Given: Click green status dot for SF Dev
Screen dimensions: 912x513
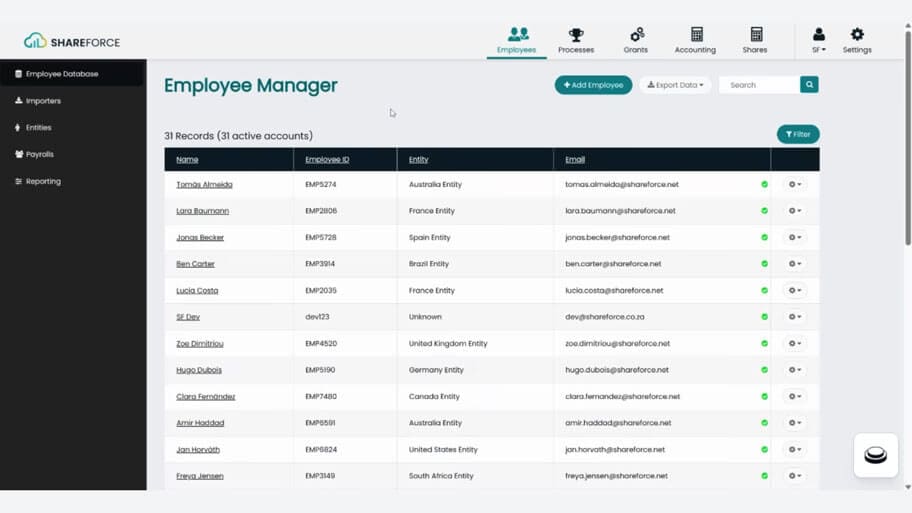Looking at the screenshot, I should [764, 317].
